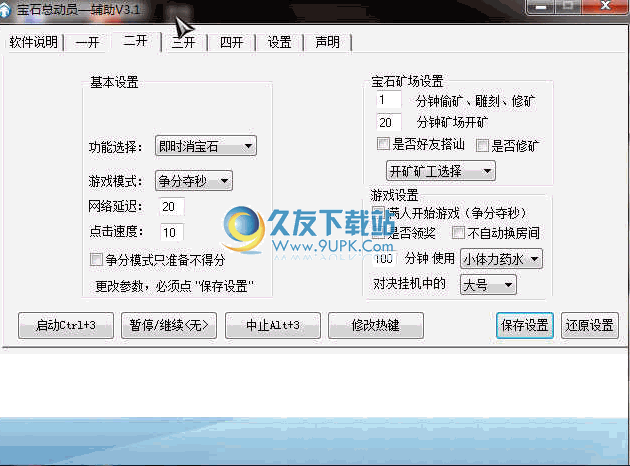630x466 pixels.
Task: Click the 网络延迟 input field
Action: (x=172, y=206)
